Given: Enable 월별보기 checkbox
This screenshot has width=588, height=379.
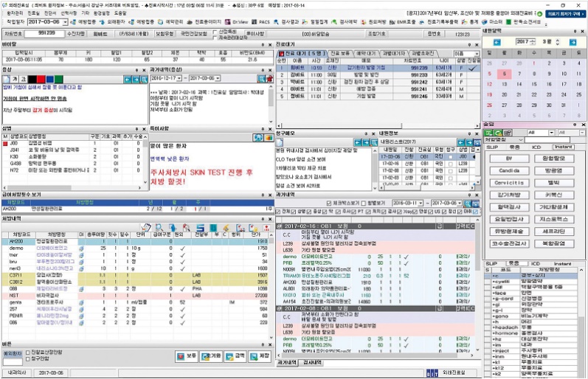Looking at the screenshot, I should [x=363, y=204].
